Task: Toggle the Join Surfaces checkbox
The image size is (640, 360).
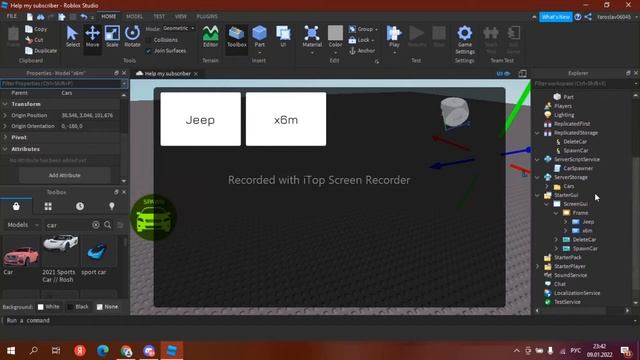Action: [149, 51]
